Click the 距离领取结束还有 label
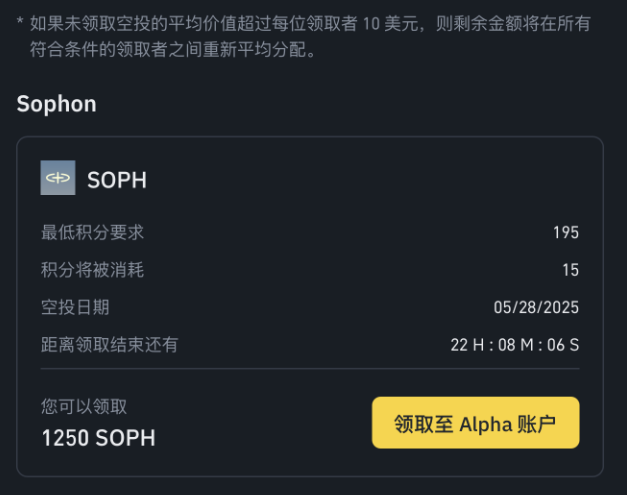Viewport: 627px width, 495px height. (x=110, y=345)
